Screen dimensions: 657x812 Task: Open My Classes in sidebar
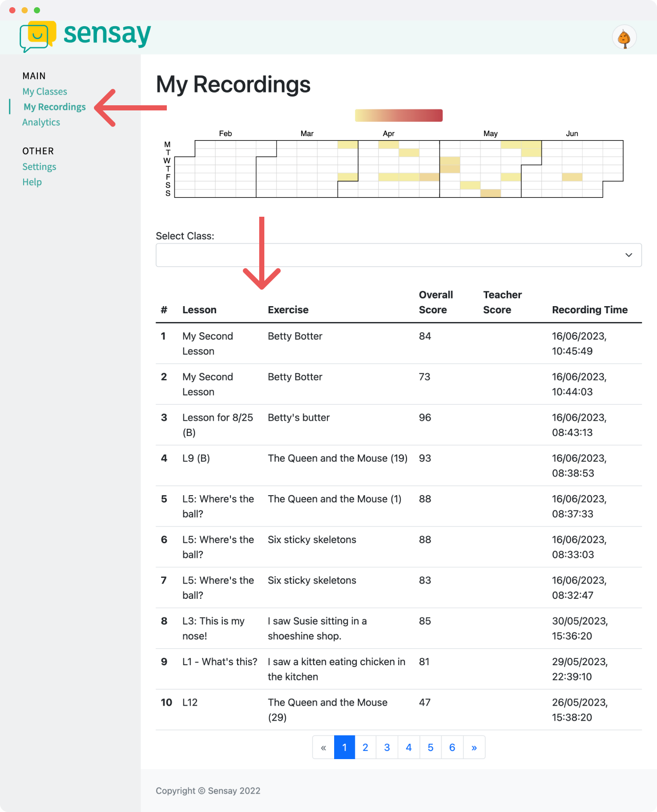click(x=45, y=91)
